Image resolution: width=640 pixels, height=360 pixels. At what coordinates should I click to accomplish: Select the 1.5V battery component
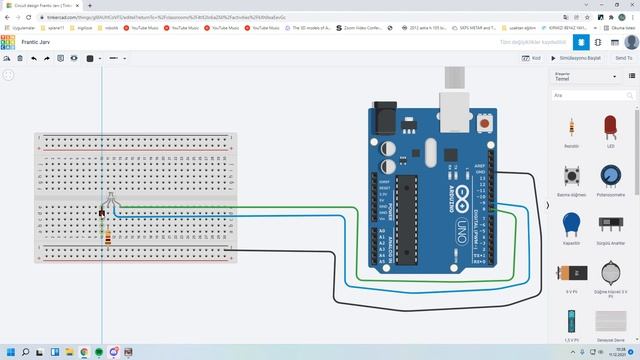coord(571,325)
